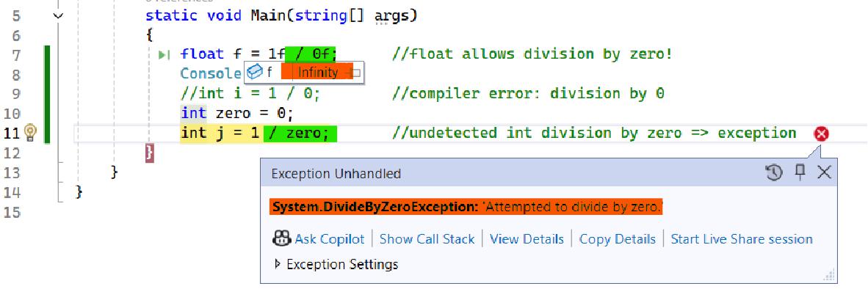Collapse the Main method fold chevron

point(59,16)
